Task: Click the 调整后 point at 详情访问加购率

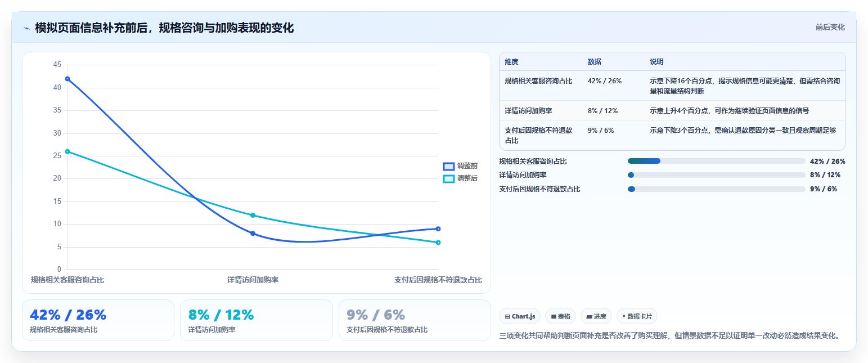Action: tap(253, 215)
